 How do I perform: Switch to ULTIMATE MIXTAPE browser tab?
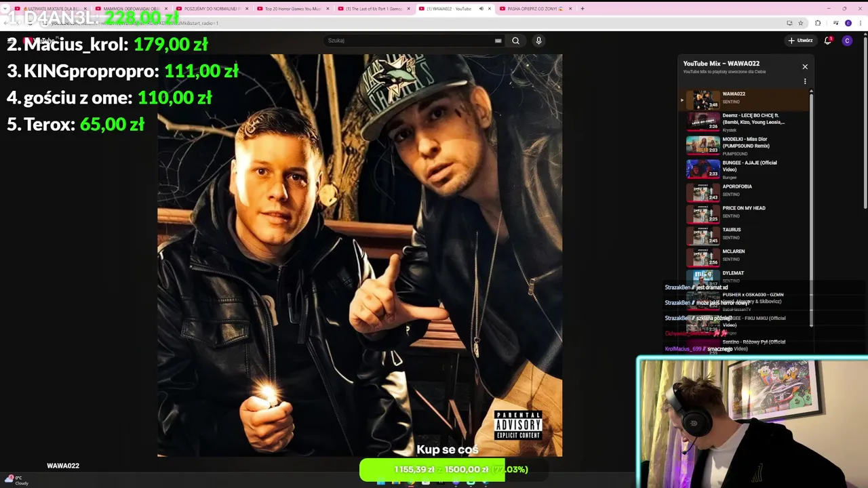coord(52,9)
